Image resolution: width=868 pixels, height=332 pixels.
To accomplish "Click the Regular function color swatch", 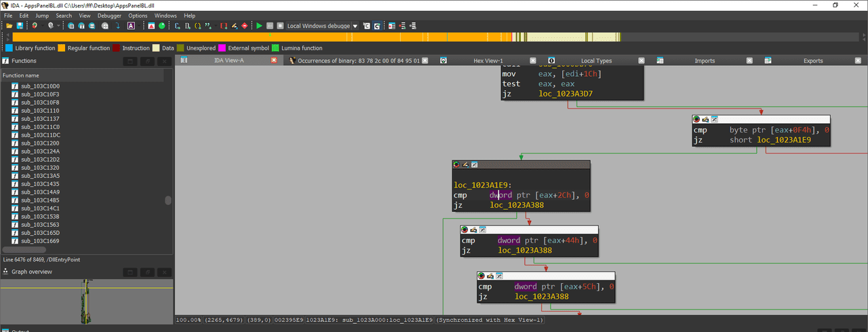I will [61, 48].
